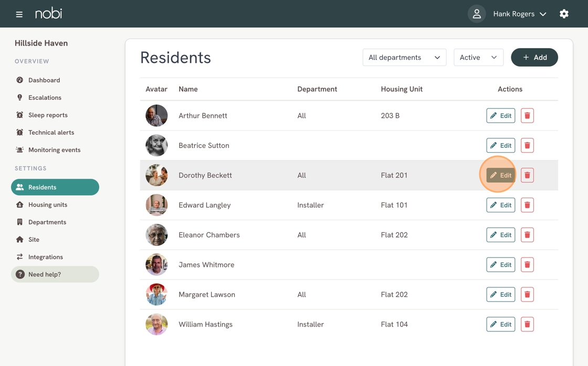Go to Dashboard in the sidebar
The height and width of the screenshot is (366, 588).
tap(44, 80)
